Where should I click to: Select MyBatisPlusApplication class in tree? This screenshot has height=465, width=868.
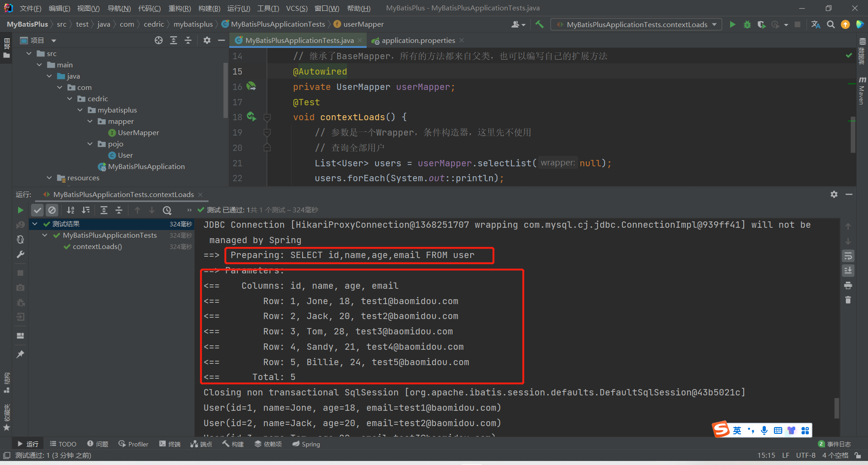(146, 166)
